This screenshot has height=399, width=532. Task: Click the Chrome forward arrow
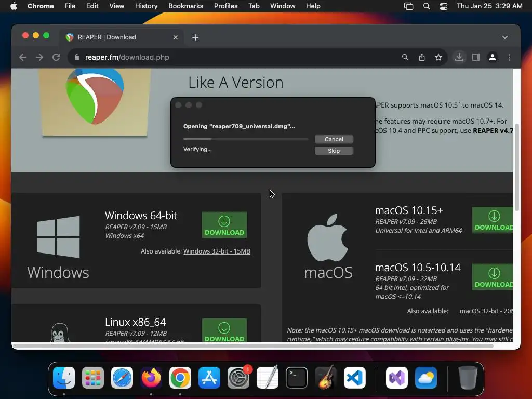pos(39,57)
